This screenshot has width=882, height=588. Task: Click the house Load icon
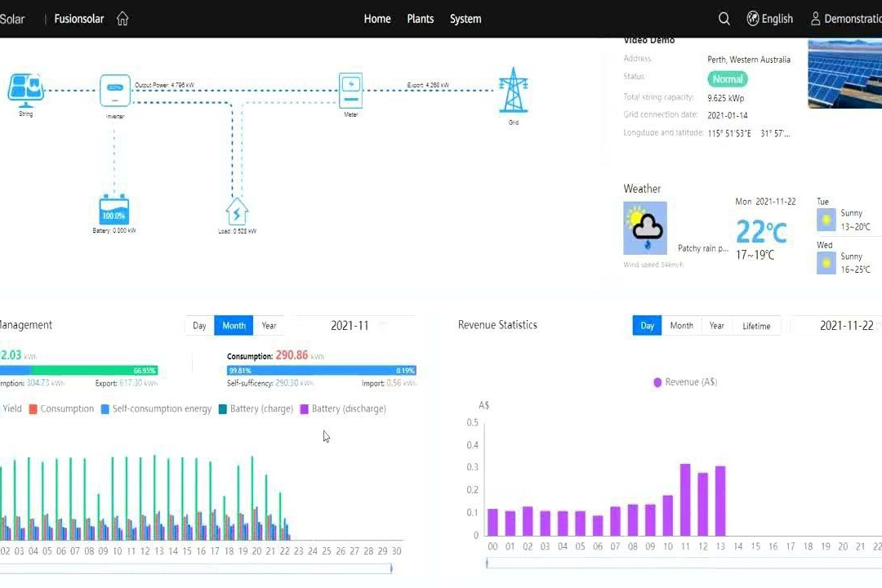(237, 212)
